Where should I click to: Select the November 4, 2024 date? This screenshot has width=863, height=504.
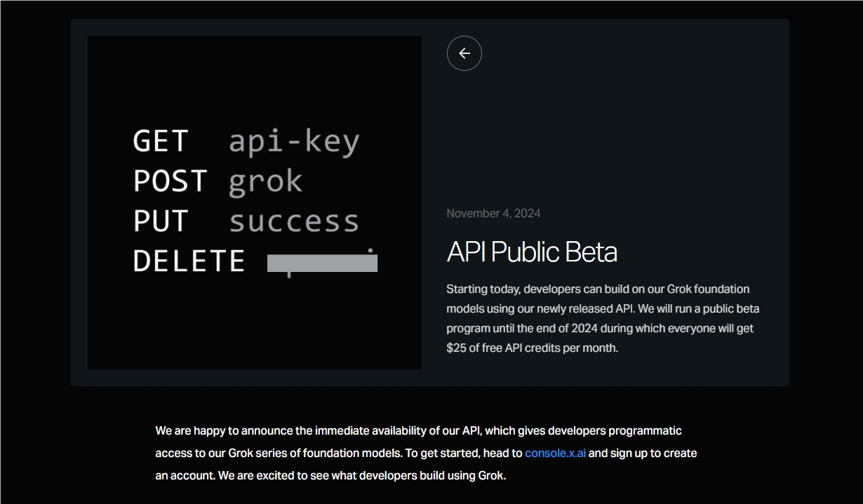click(493, 213)
